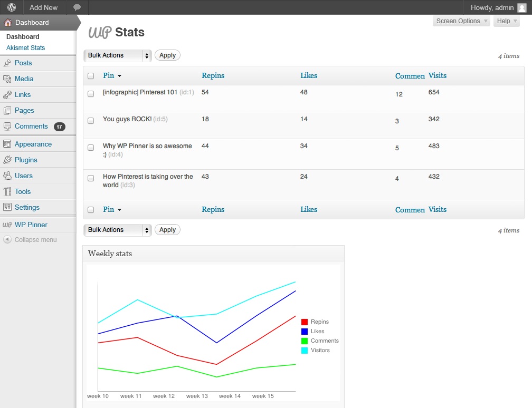Image resolution: width=532 pixels, height=408 pixels.
Task: Open the Settings menu
Action: [x=27, y=207]
